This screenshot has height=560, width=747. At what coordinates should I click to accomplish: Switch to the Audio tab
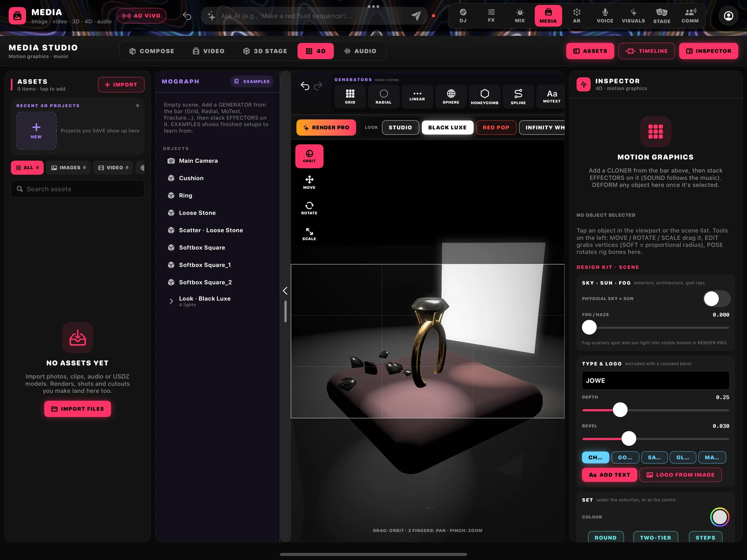[x=360, y=51]
